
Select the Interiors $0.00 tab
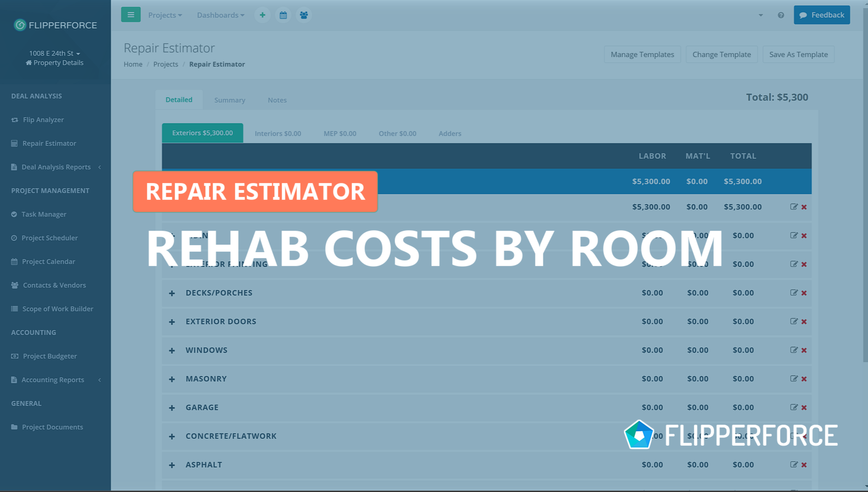(278, 133)
